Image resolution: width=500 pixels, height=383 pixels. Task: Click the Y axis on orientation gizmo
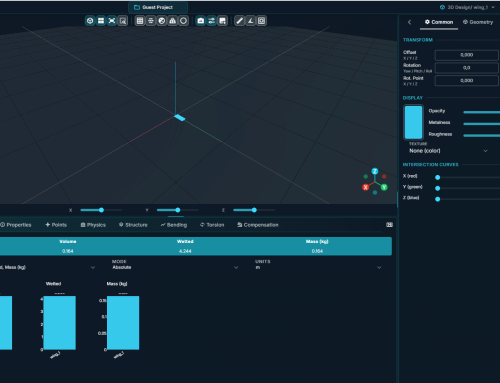[384, 187]
